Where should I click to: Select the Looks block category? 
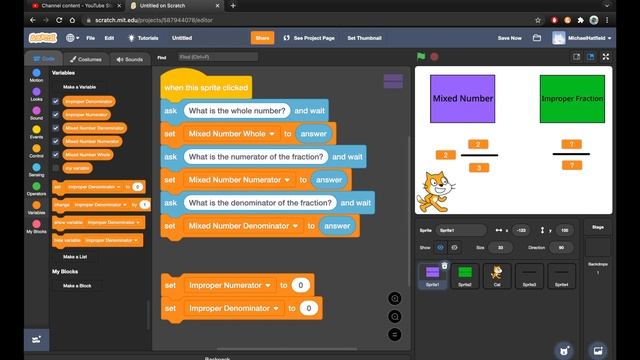pos(36,94)
